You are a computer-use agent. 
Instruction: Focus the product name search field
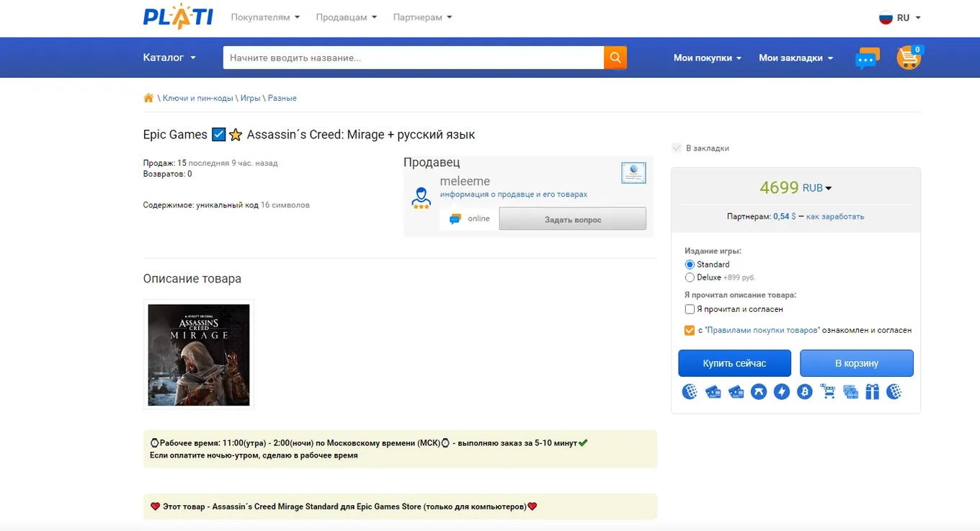[x=414, y=58]
